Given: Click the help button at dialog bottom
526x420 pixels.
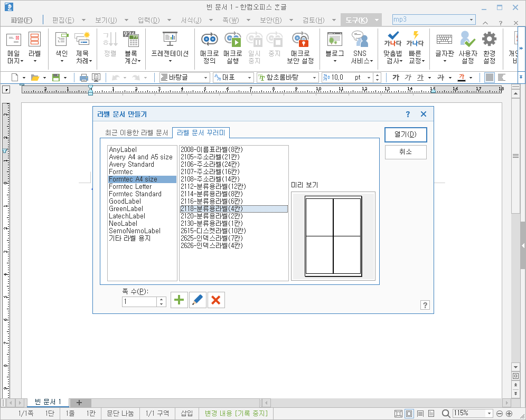Looking at the screenshot, I should tap(425, 305).
